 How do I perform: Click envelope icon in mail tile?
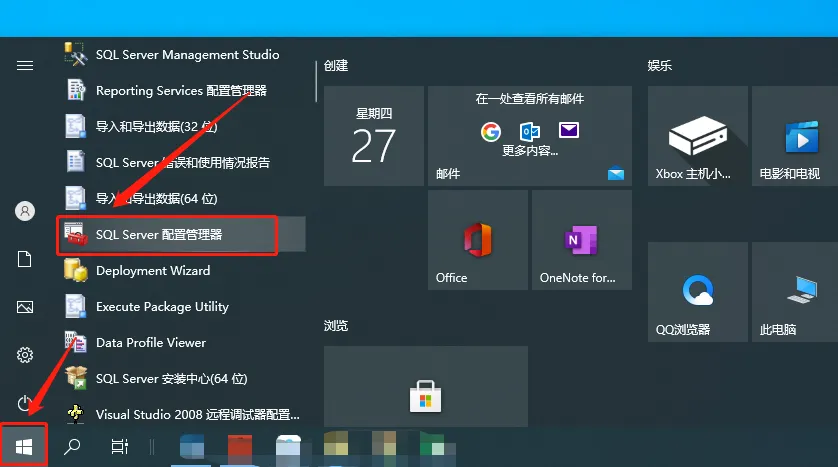tap(569, 130)
